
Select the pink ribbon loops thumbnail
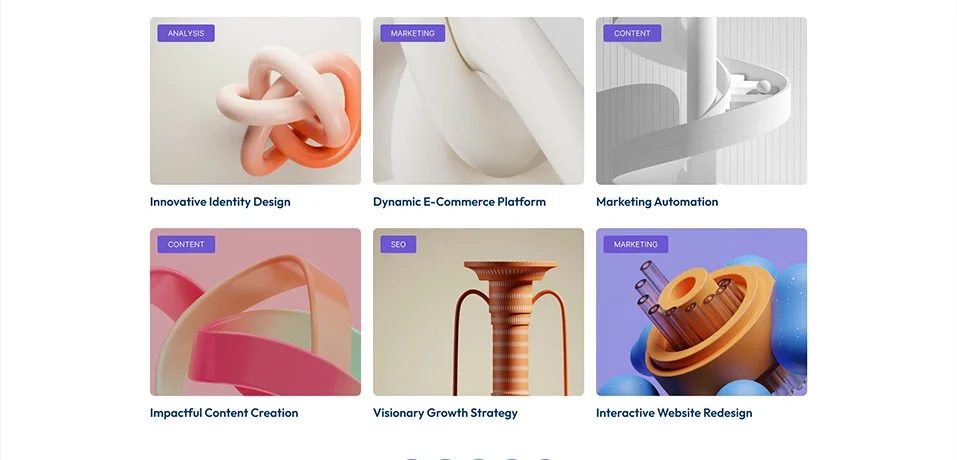255,312
